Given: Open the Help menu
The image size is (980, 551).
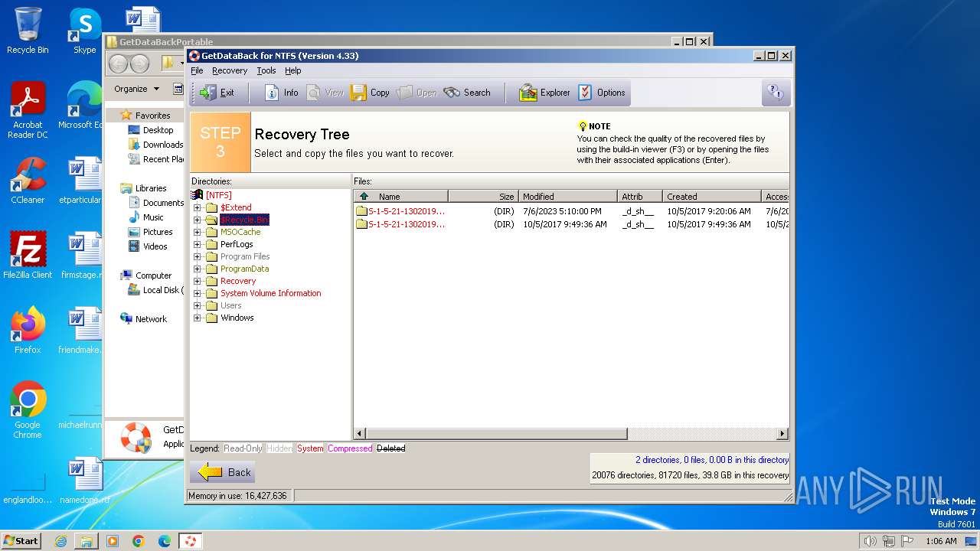Looking at the screenshot, I should [293, 70].
